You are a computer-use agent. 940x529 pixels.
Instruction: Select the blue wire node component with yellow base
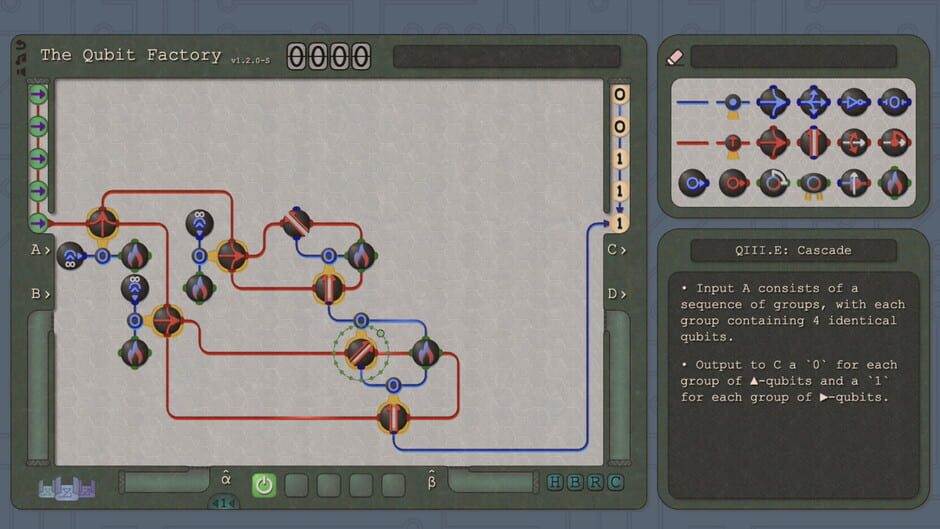(x=733, y=104)
